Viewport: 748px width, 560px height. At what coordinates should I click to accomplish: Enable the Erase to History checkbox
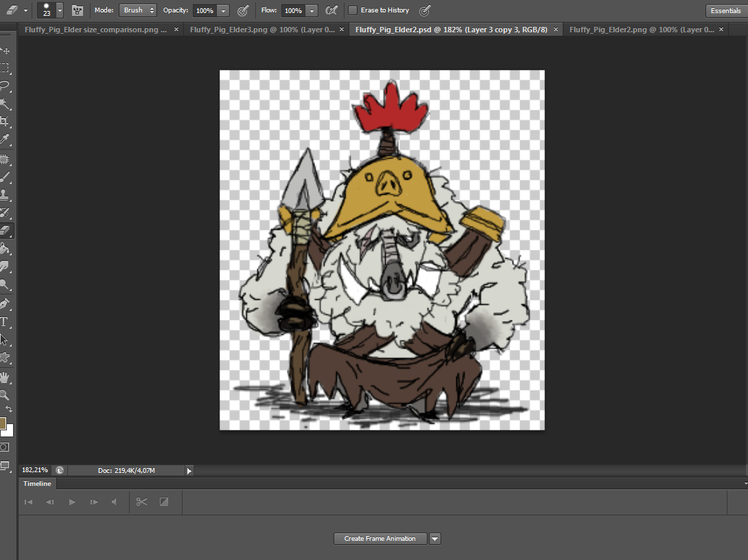353,10
